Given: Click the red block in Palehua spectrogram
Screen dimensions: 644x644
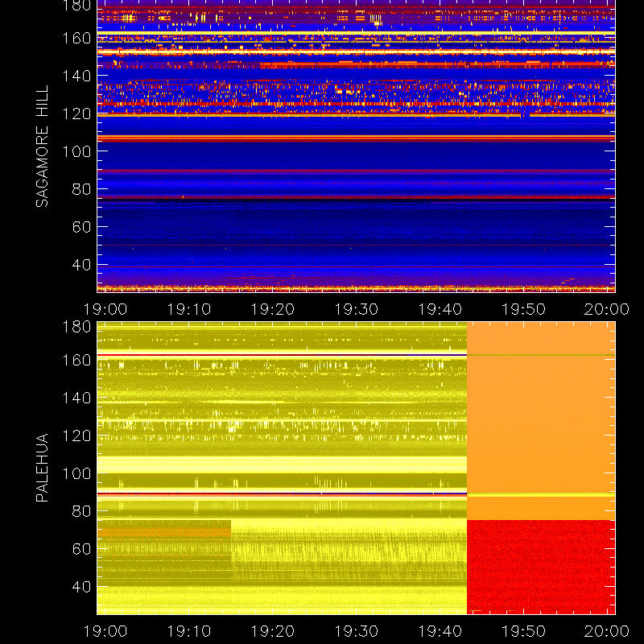Looking at the screenshot, I should (x=541, y=568).
